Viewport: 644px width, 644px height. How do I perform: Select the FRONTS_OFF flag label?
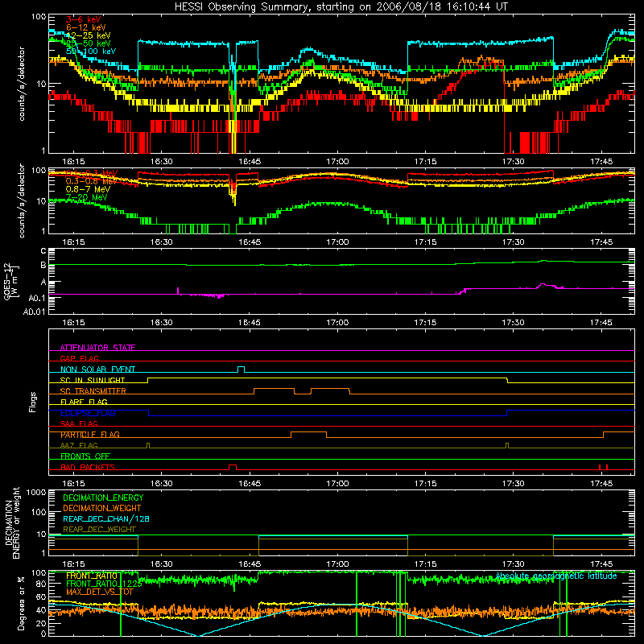click(85, 456)
